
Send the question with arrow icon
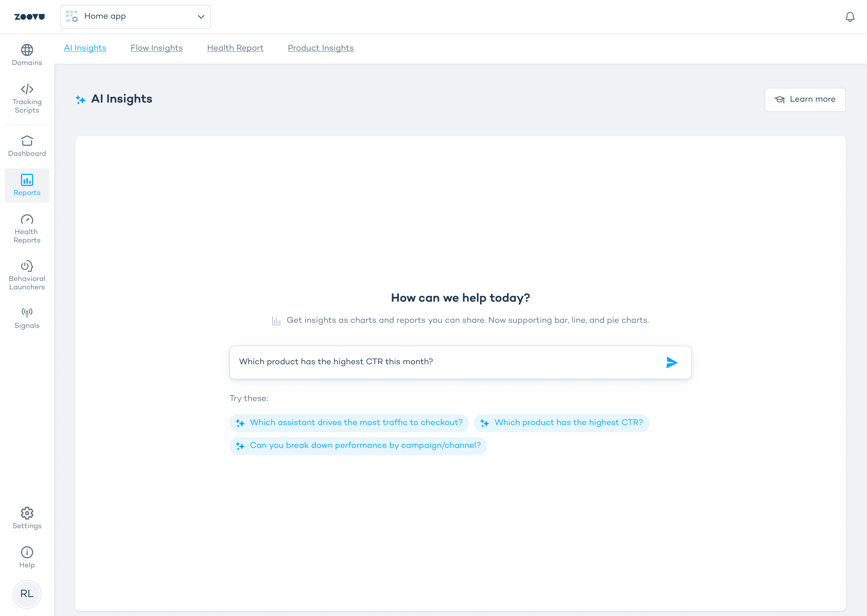[x=671, y=363]
